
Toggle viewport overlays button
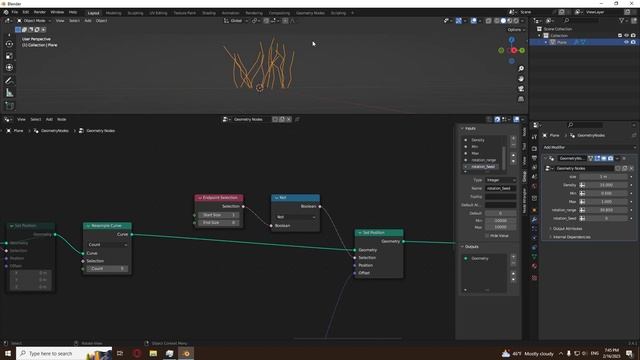[473, 21]
